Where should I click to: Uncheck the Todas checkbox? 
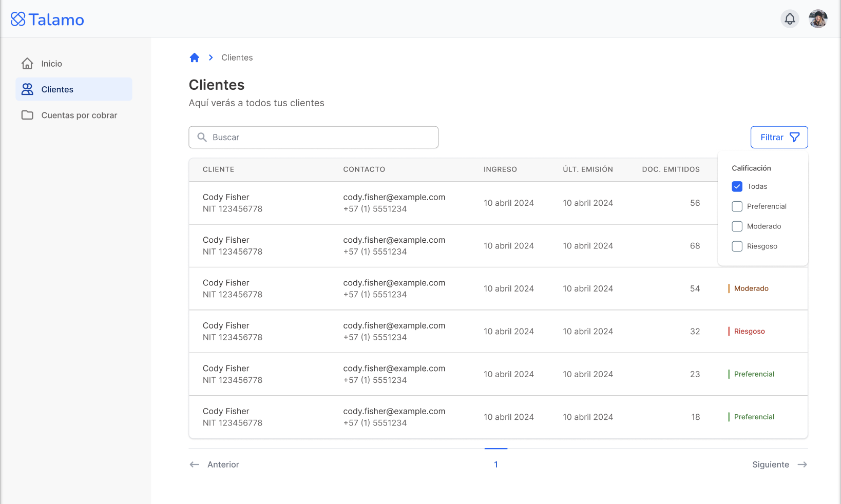point(737,186)
